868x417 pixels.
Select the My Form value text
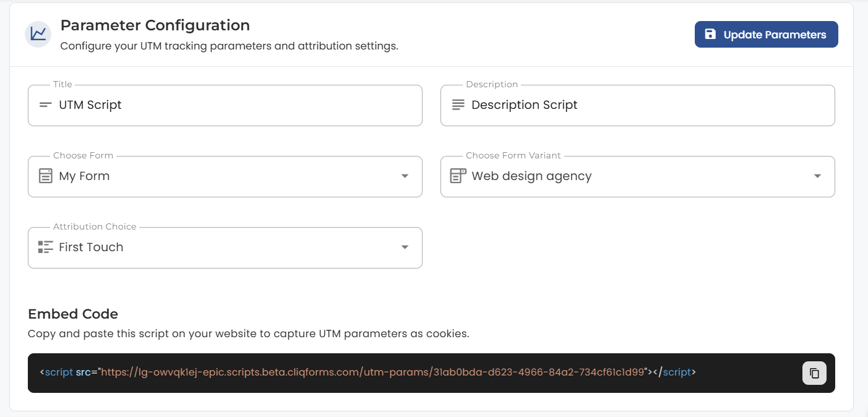(x=84, y=176)
